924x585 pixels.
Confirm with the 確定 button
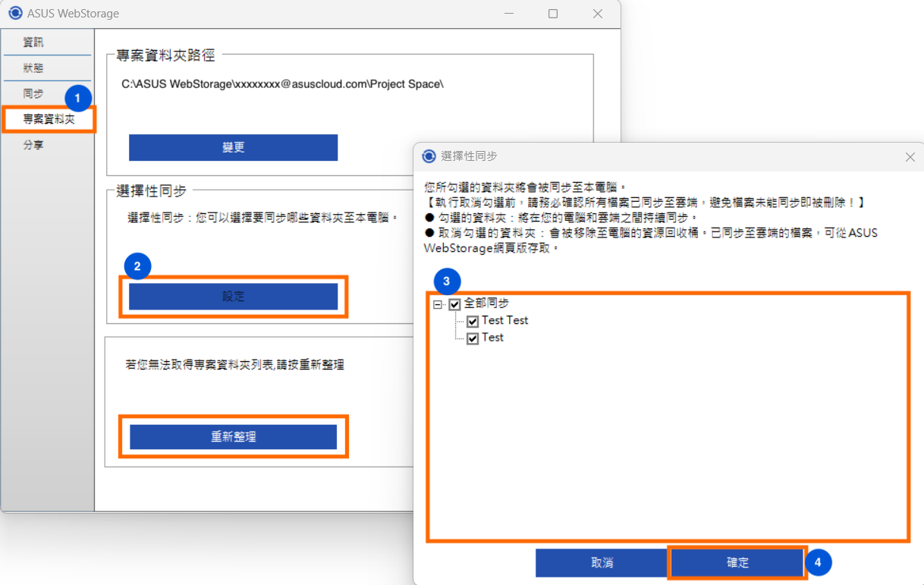click(x=737, y=563)
